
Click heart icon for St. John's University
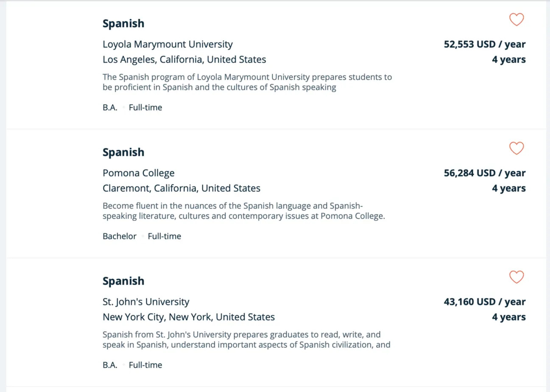[516, 277]
